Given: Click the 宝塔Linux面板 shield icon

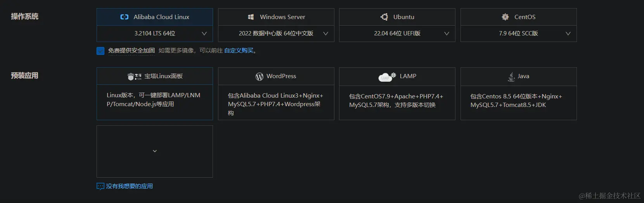Looking at the screenshot, I should pos(131,77).
